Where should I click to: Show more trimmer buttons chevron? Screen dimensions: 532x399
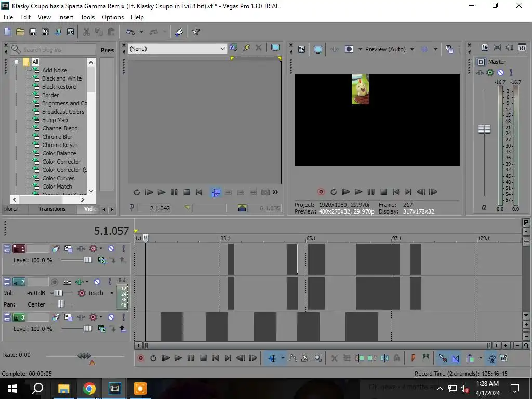[275, 192]
